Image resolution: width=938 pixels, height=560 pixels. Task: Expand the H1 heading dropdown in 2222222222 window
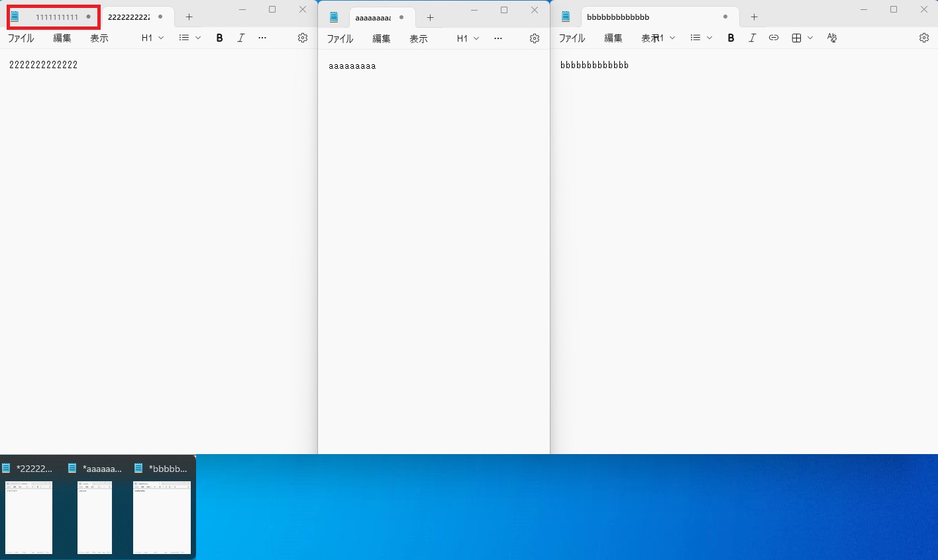click(x=152, y=38)
